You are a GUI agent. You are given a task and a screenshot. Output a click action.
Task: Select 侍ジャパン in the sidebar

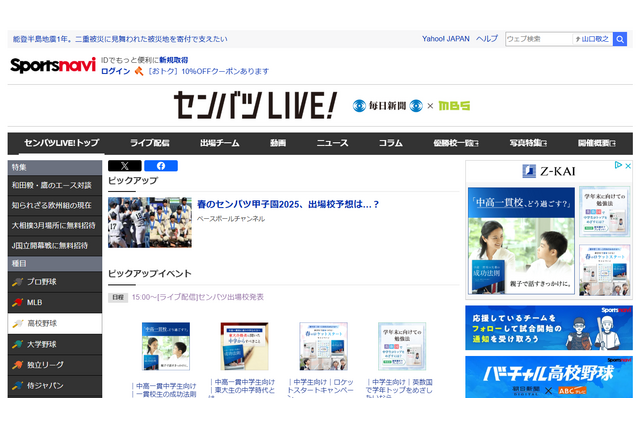coord(55,386)
